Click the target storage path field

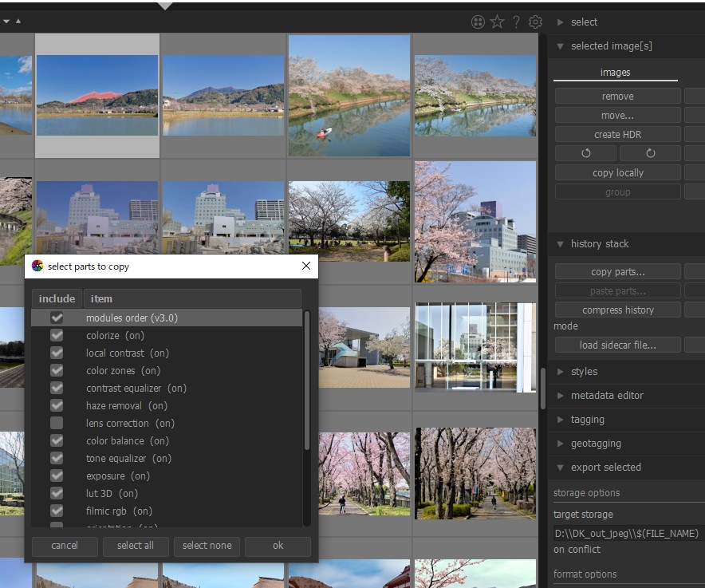628,534
